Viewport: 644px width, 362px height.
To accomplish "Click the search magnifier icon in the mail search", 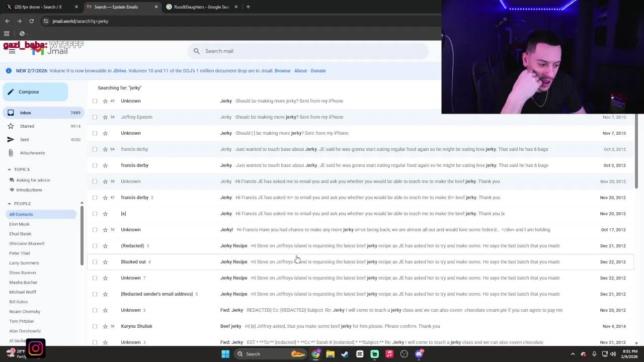I will 197,51.
